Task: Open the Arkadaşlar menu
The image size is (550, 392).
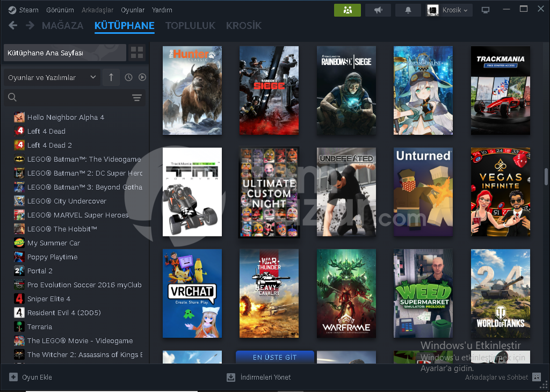Action: click(98, 10)
